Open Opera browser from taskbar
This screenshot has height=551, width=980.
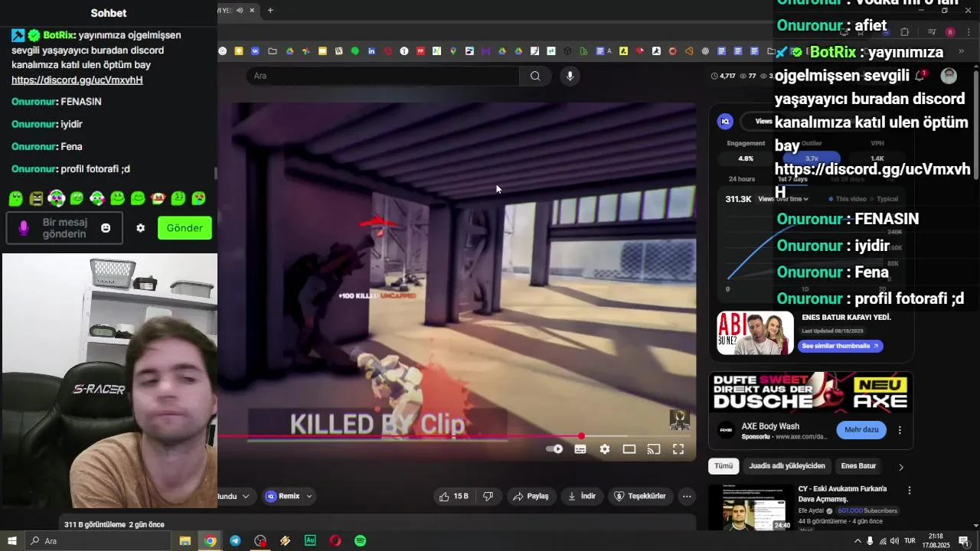[x=335, y=541]
